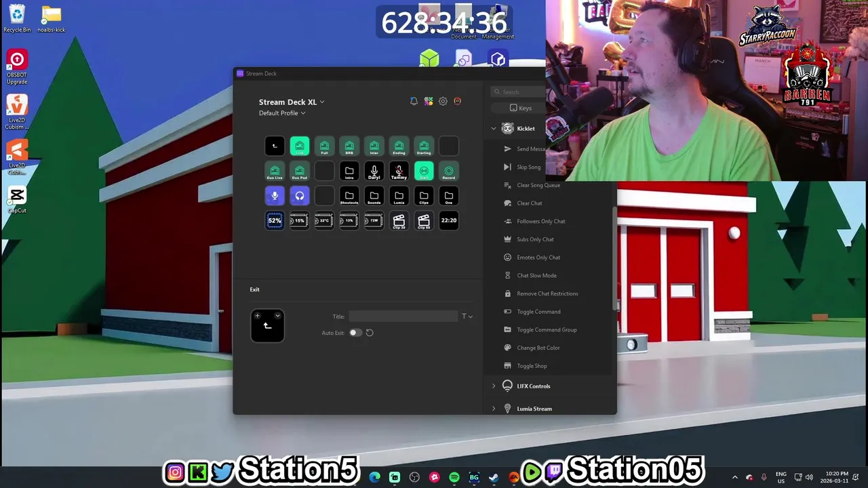Select the BRB scene key
Image resolution: width=868 pixels, height=488 pixels.
point(349,146)
